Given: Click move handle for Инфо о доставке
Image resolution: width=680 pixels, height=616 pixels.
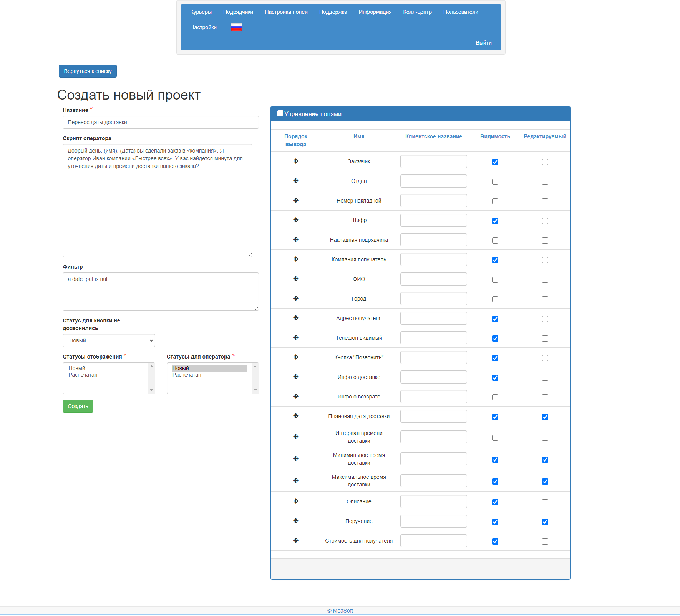Looking at the screenshot, I should pos(296,377).
